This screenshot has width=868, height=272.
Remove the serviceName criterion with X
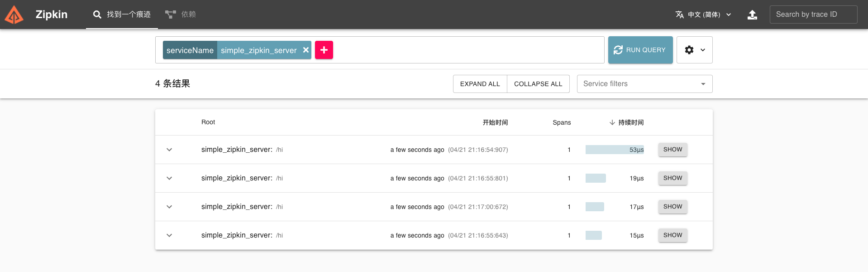306,50
